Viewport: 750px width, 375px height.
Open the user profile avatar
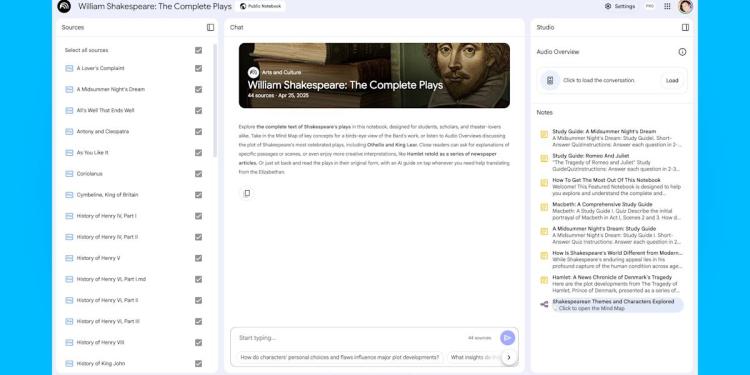point(685,6)
